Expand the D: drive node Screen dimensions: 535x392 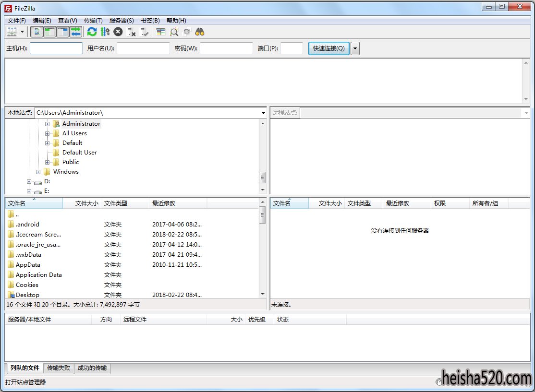coord(29,182)
